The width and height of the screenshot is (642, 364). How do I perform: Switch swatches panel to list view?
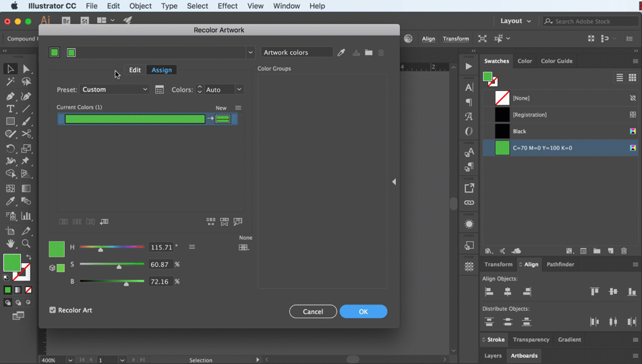pos(619,78)
